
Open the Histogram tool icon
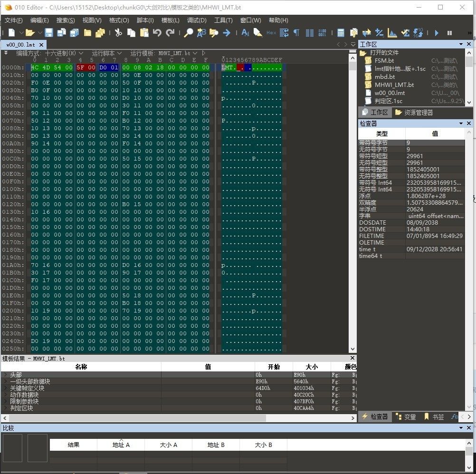(392, 33)
